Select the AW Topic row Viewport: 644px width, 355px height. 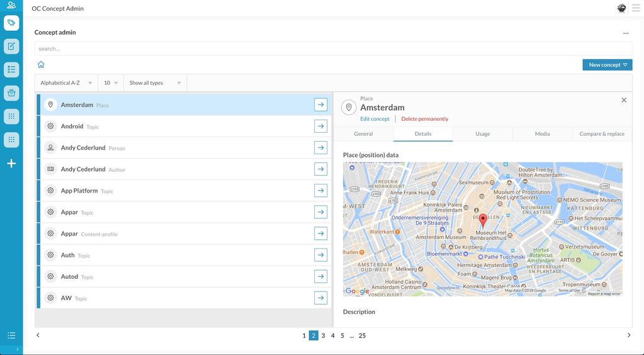(x=184, y=298)
